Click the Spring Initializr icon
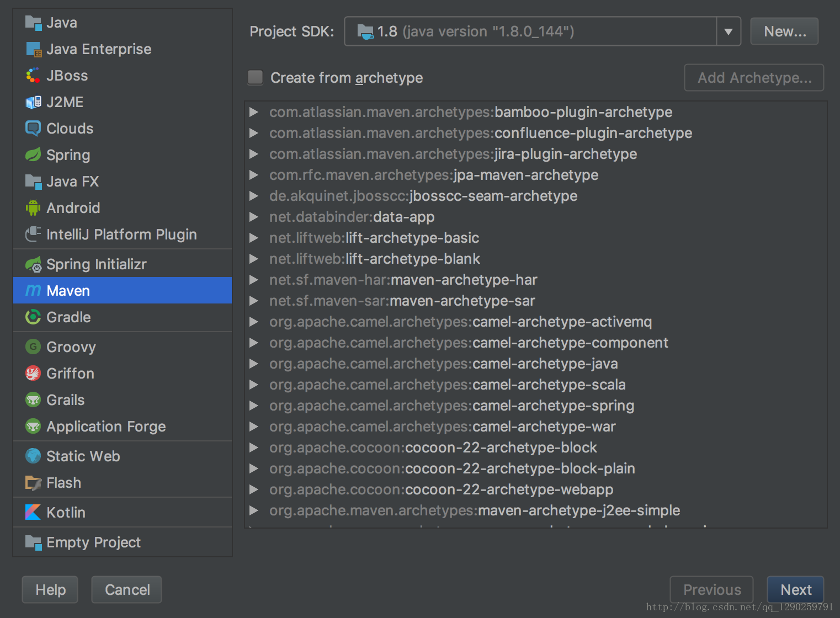This screenshot has height=618, width=840. click(33, 264)
